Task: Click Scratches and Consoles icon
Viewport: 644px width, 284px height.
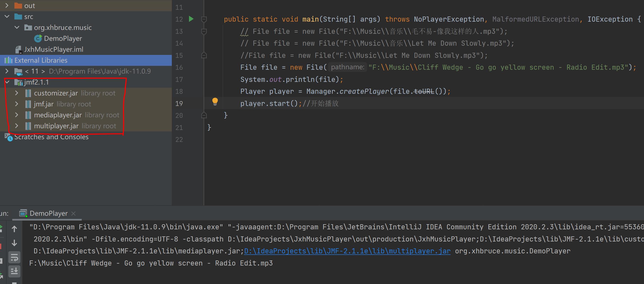Action: 9,137
